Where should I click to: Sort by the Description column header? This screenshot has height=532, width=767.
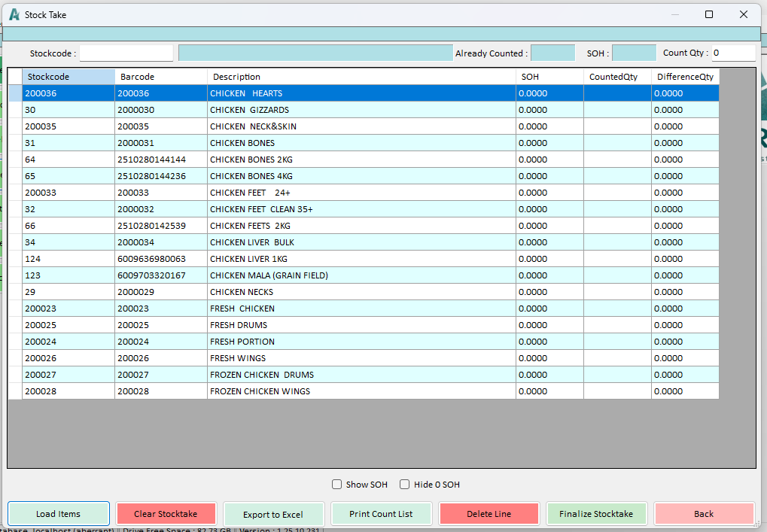pyautogui.click(x=361, y=77)
